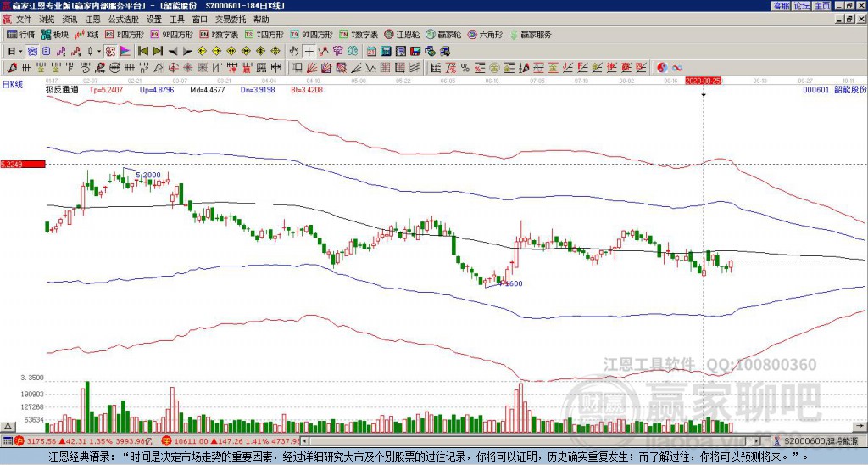Viewport: 868px width, 465px height.
Task: Expand the bottom-left up-triangle panel button
Action: 8,426
